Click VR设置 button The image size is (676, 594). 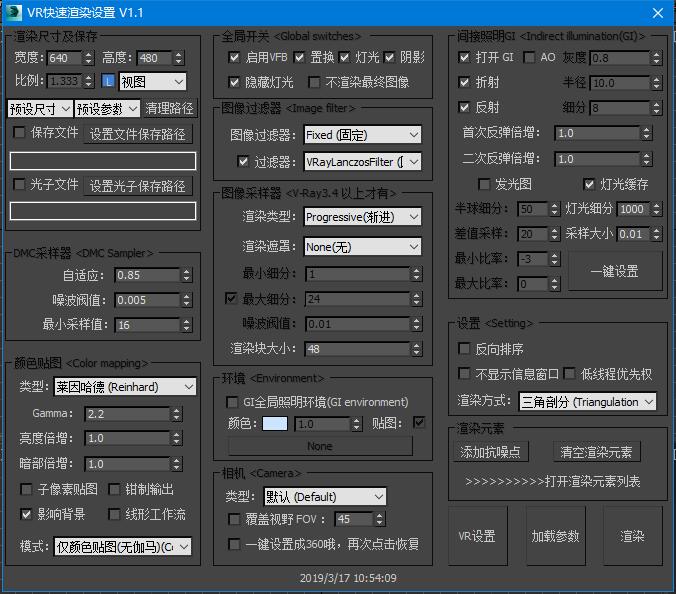click(477, 536)
